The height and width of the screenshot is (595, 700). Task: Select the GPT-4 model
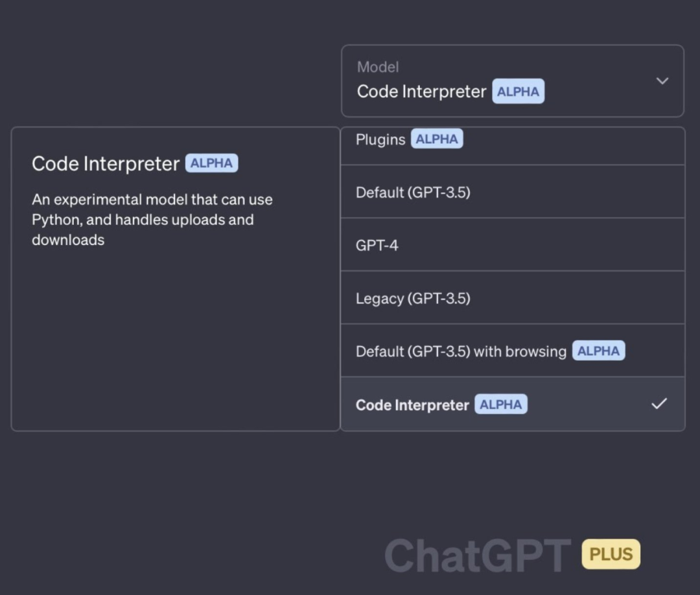coord(377,246)
